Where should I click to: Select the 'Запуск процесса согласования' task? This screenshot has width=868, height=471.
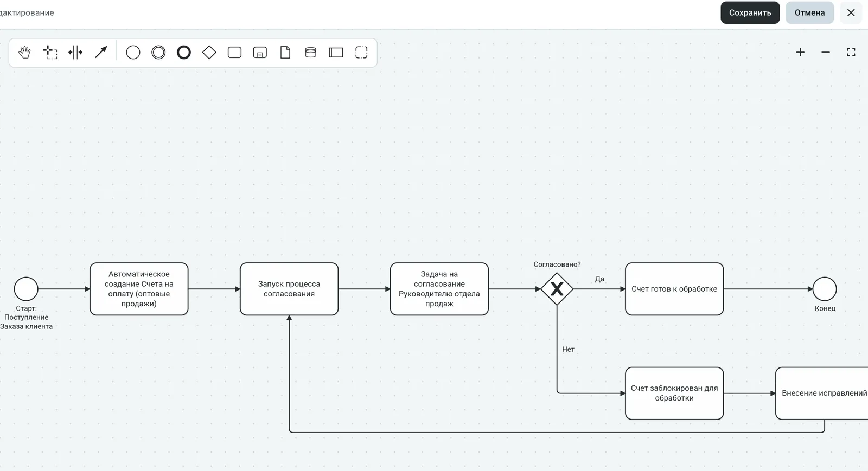pos(289,289)
